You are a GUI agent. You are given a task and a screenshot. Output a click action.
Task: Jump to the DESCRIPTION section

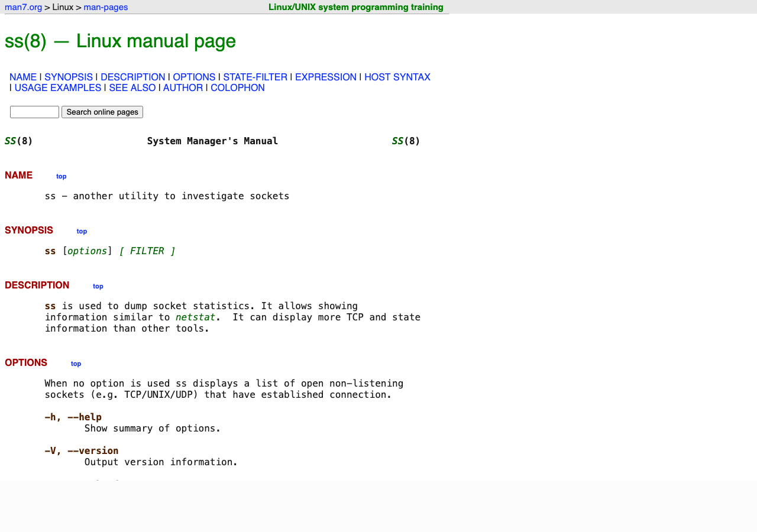click(x=132, y=77)
